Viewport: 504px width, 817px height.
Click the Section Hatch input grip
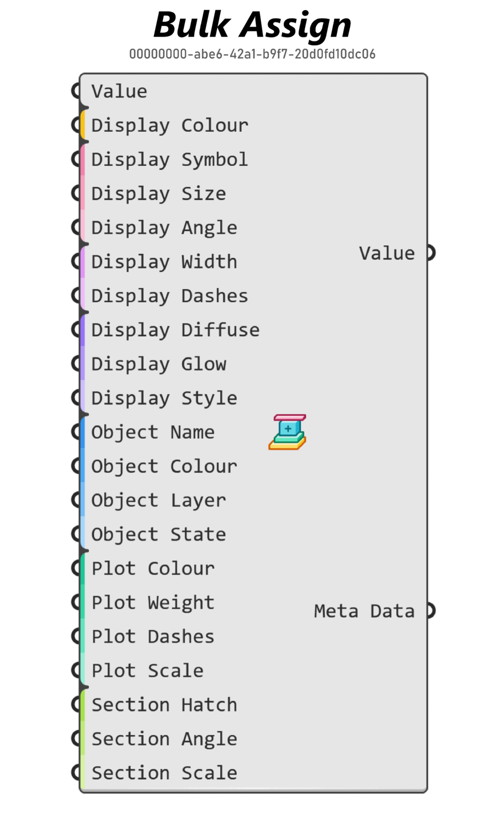click(76, 705)
